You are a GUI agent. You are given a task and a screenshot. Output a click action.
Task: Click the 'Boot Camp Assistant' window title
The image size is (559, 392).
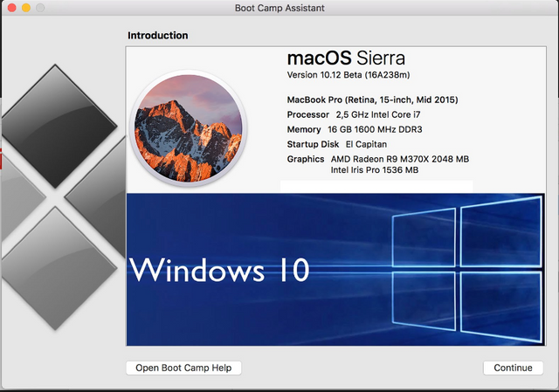pos(279,8)
